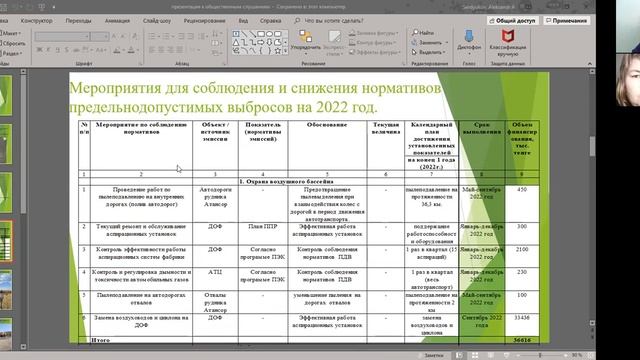Select the rectangle shape in the shapes gallery
This screenshot has width=640, height=360.
(261, 34)
